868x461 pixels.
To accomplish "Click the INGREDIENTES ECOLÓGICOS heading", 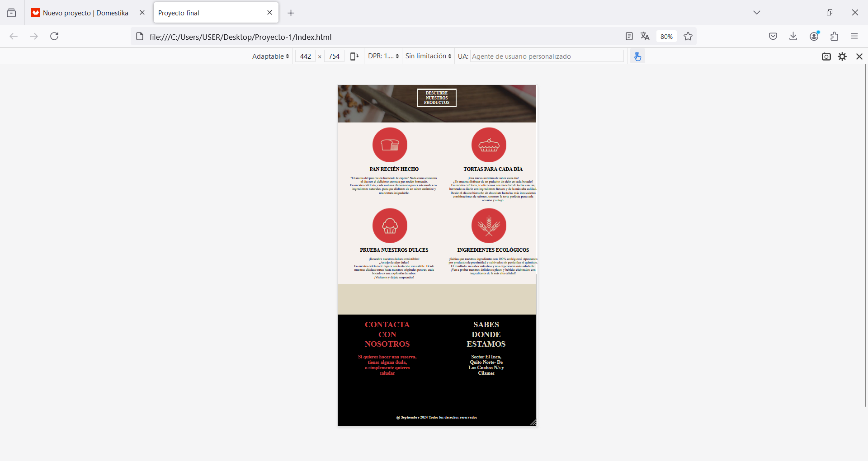I will point(493,250).
